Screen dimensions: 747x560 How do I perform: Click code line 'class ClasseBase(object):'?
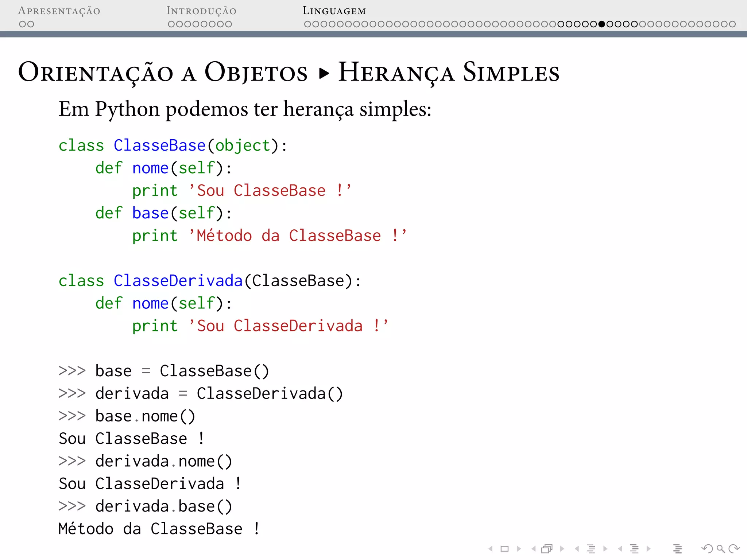point(173,146)
